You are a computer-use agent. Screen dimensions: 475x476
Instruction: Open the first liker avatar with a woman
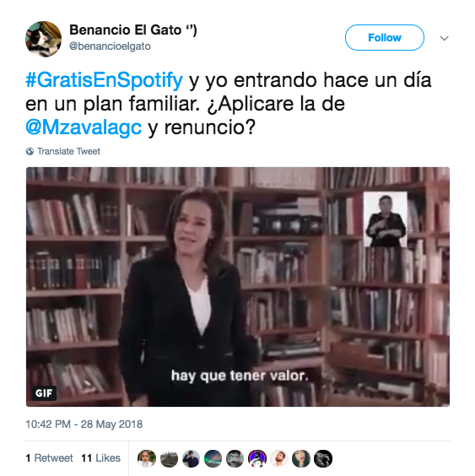[x=147, y=458]
